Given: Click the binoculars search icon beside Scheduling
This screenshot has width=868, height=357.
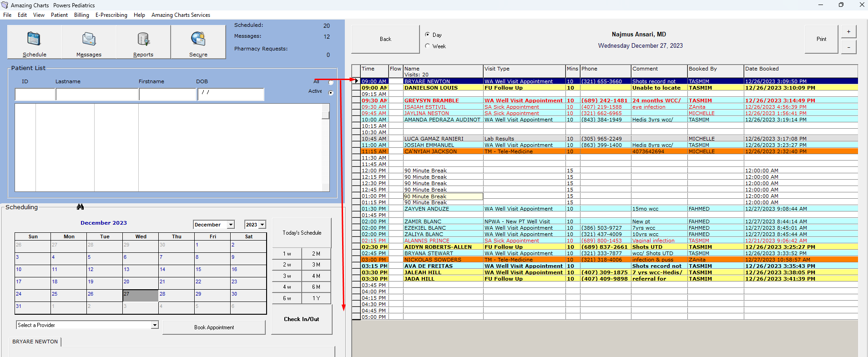Looking at the screenshot, I should click(x=81, y=207).
